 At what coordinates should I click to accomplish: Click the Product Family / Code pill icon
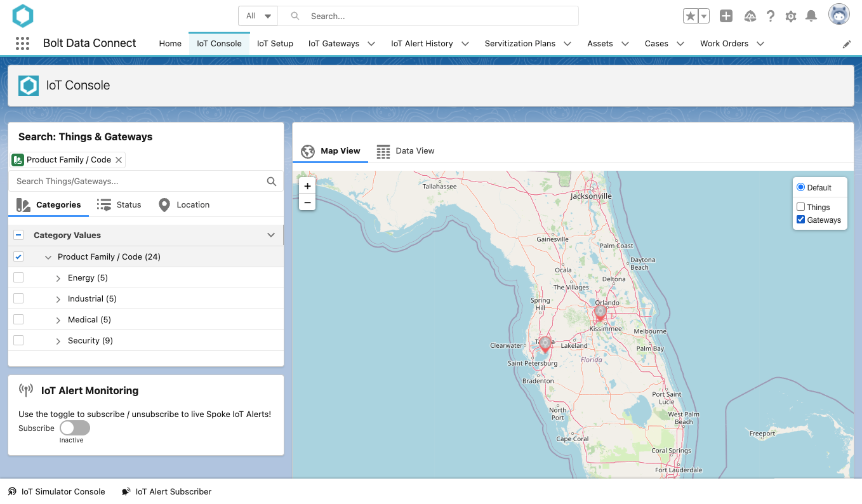[x=18, y=160]
